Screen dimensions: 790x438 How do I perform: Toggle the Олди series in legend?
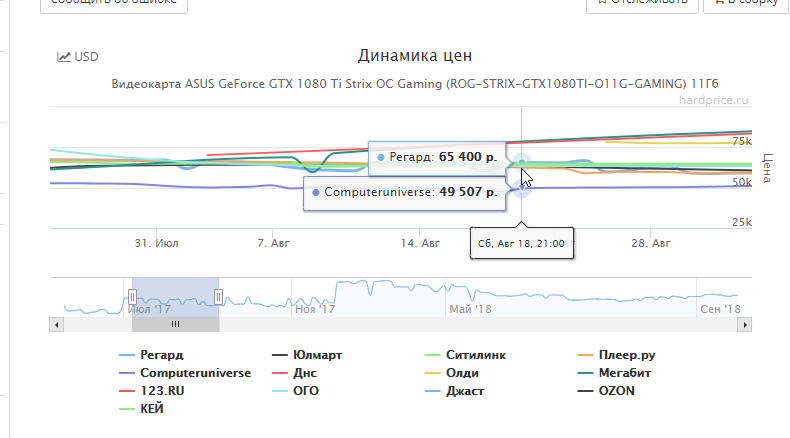tap(451, 373)
